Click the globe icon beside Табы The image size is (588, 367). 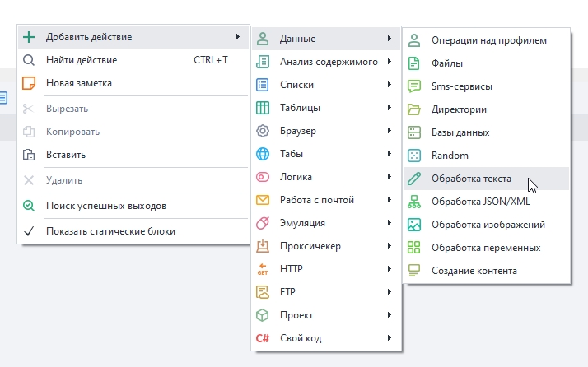click(x=263, y=154)
